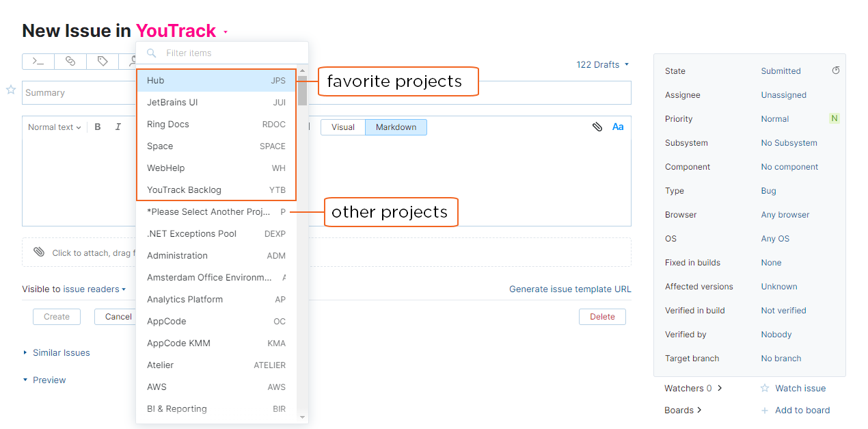Open the Generate issue template URL link
This screenshot has height=429, width=868.
click(570, 289)
